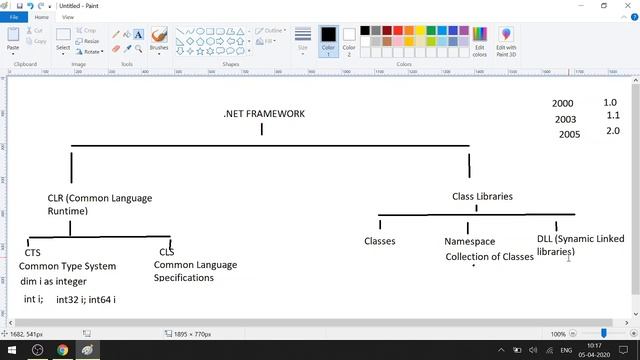This screenshot has height=360, width=640.
Task: Click the horizontal scrollbar left arrow
Action: (x=11, y=323)
